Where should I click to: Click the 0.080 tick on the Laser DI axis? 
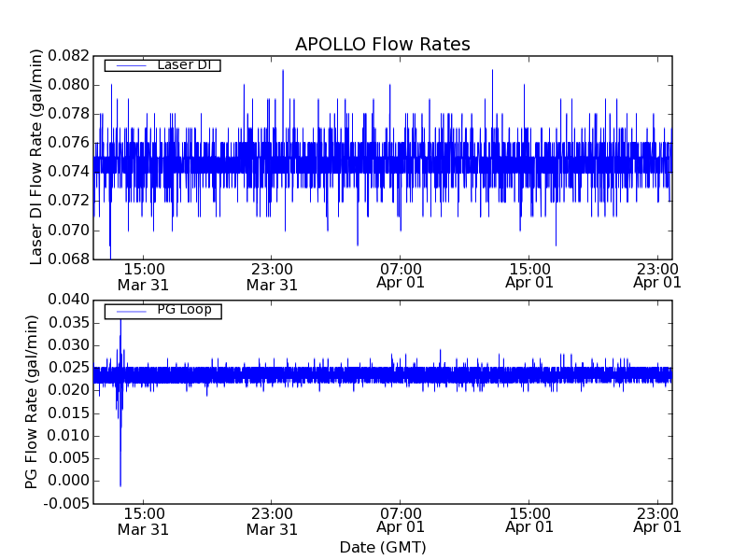pyautogui.click(x=68, y=85)
